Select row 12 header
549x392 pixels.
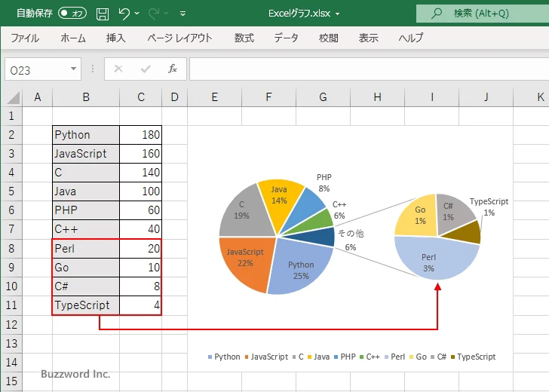11,324
